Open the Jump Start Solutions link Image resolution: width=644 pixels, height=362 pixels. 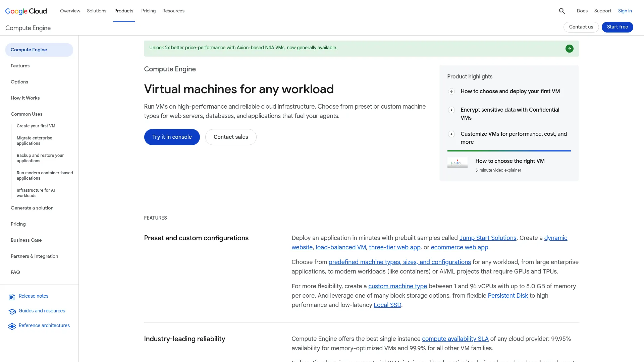[x=488, y=238]
